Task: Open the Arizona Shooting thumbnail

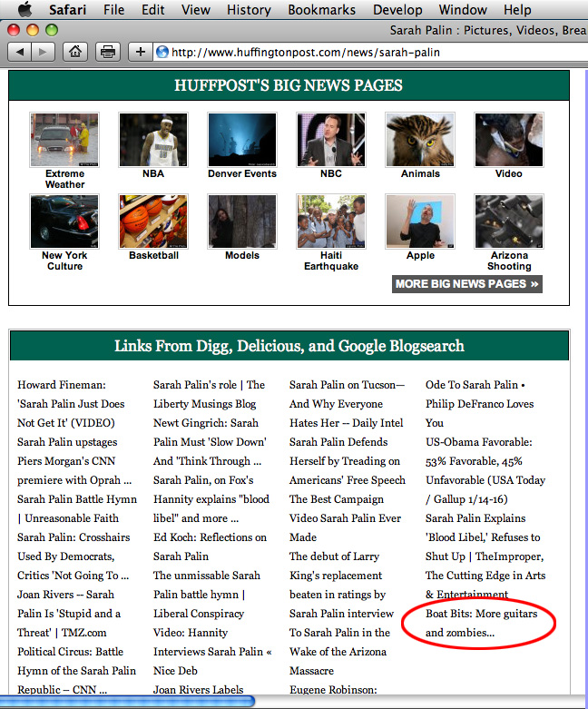Action: pos(509,222)
